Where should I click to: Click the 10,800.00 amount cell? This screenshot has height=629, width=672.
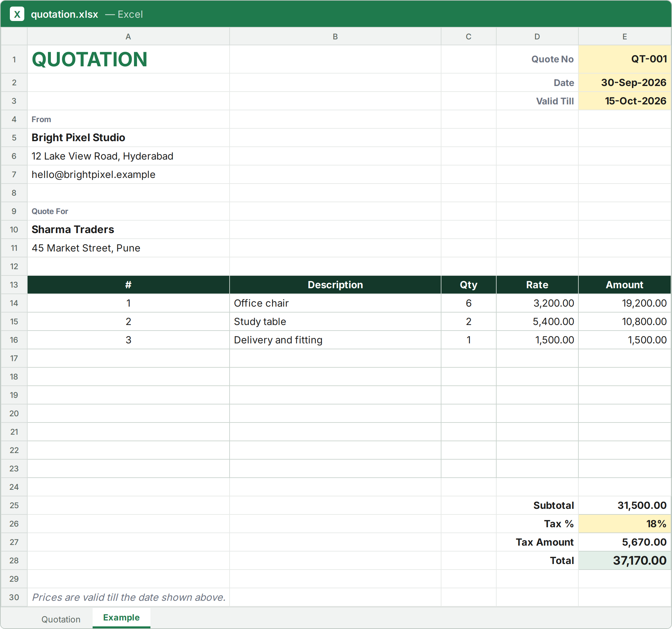click(x=625, y=321)
